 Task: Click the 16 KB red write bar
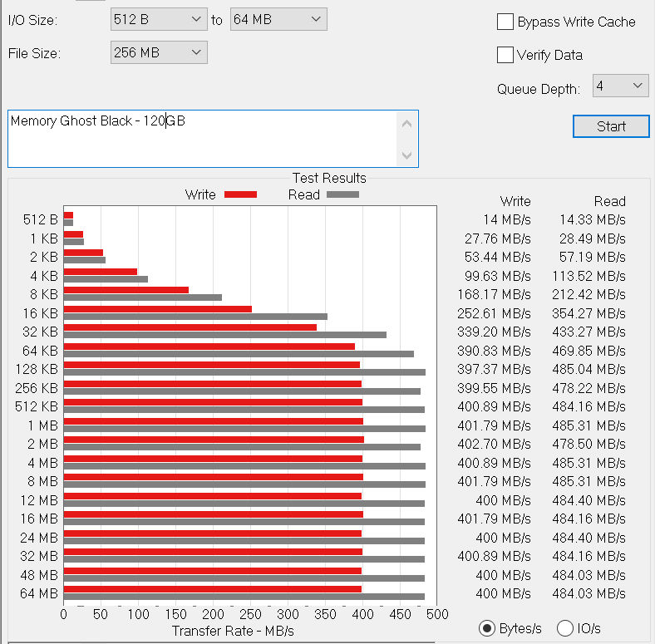point(158,309)
